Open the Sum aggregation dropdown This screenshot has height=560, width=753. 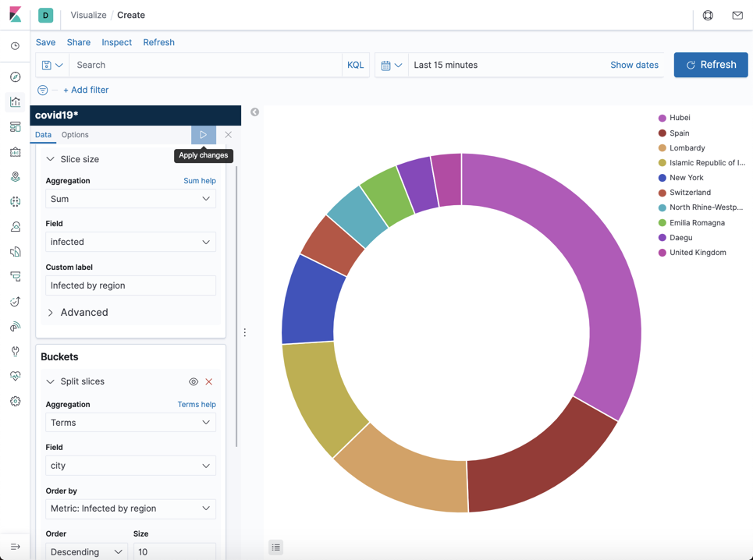click(x=130, y=199)
